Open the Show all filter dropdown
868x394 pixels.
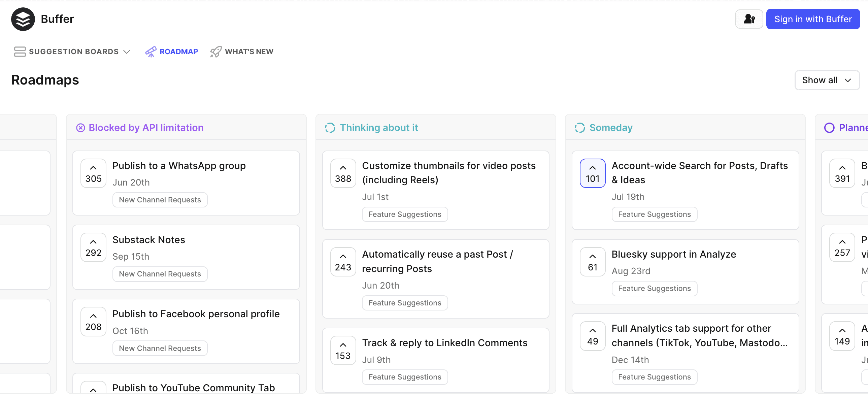coord(827,80)
